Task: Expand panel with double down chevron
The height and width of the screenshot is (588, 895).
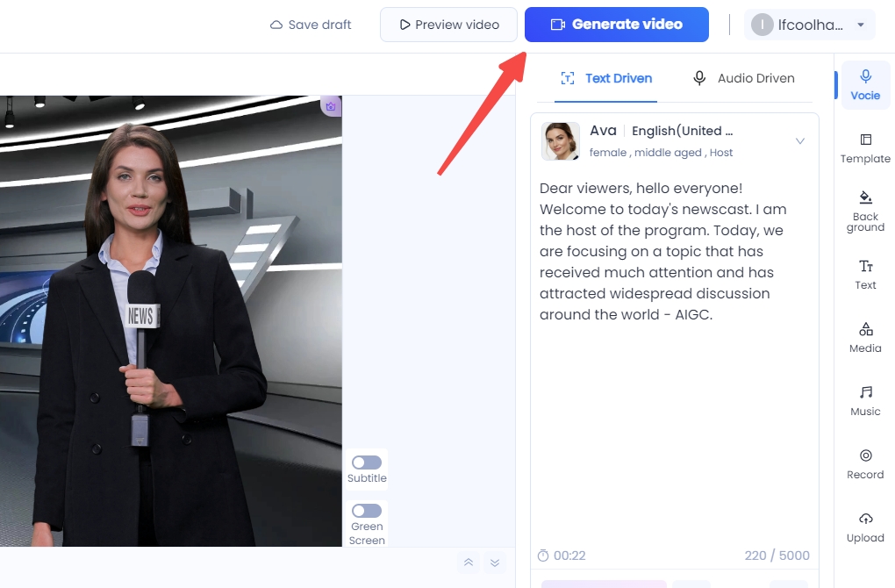Action: point(495,563)
